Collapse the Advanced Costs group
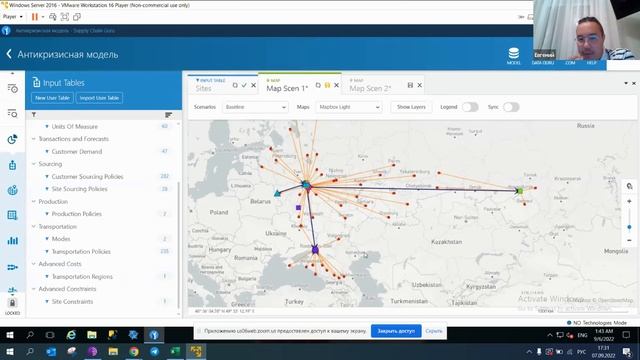This screenshot has width=640, height=360. 34,264
